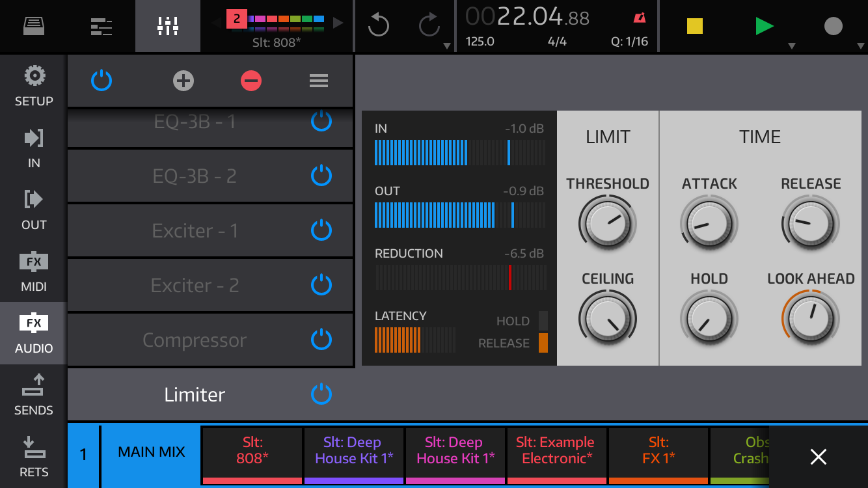Toggle power for EQ-3B - 2
The image size is (868, 488).
pos(321,176)
